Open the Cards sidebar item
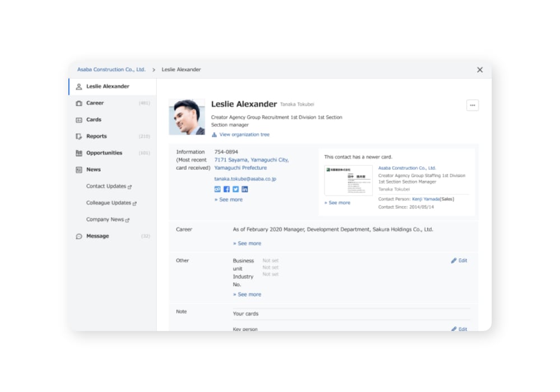560x392 pixels. (x=113, y=120)
